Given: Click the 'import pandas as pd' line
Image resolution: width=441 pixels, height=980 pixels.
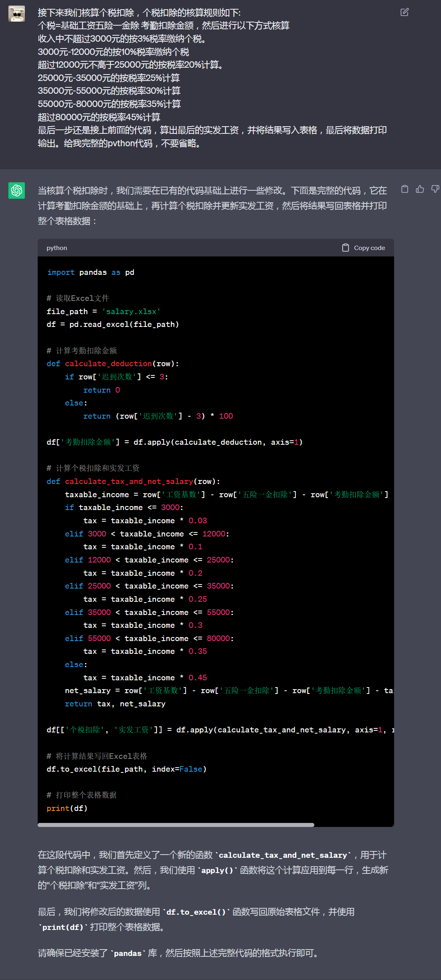Looking at the screenshot, I should (x=91, y=272).
